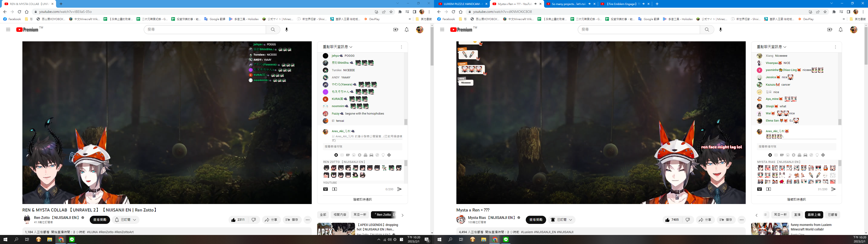868x244 pixels.
Task: Open Super Chat purchase in right chat
Action: tap(769, 189)
